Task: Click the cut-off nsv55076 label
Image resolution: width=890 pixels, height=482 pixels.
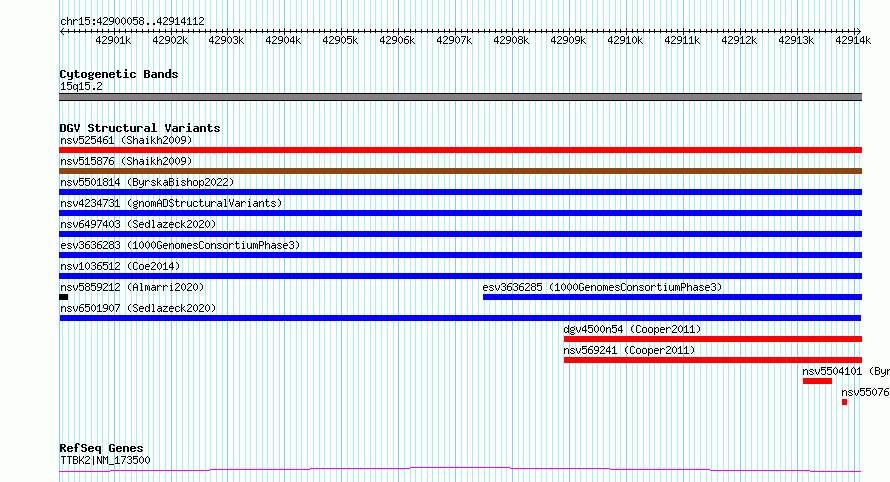Action: click(x=865, y=392)
